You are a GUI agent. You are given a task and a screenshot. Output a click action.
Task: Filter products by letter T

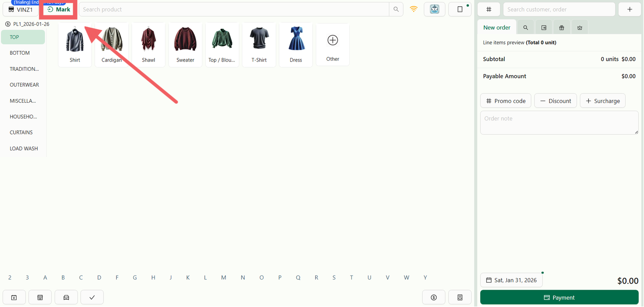click(x=351, y=278)
